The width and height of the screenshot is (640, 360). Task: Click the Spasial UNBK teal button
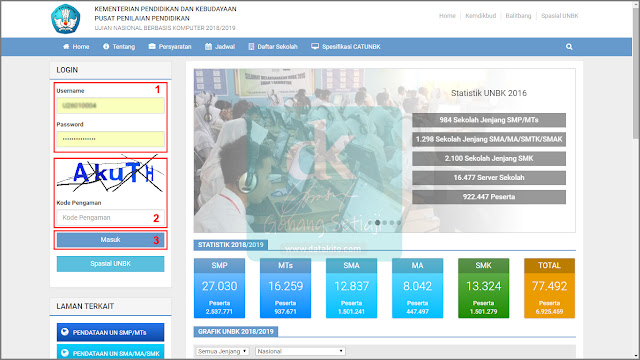(x=111, y=264)
